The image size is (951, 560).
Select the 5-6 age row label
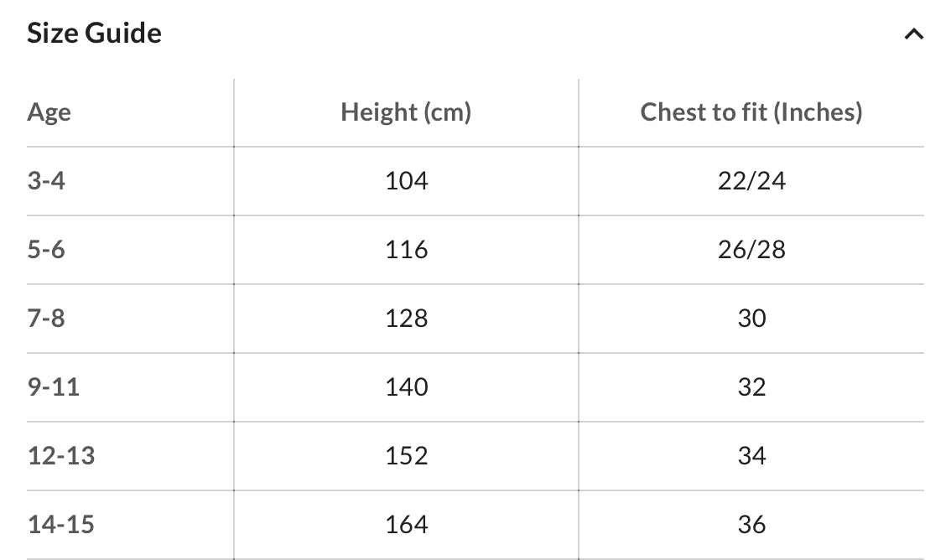click(46, 249)
